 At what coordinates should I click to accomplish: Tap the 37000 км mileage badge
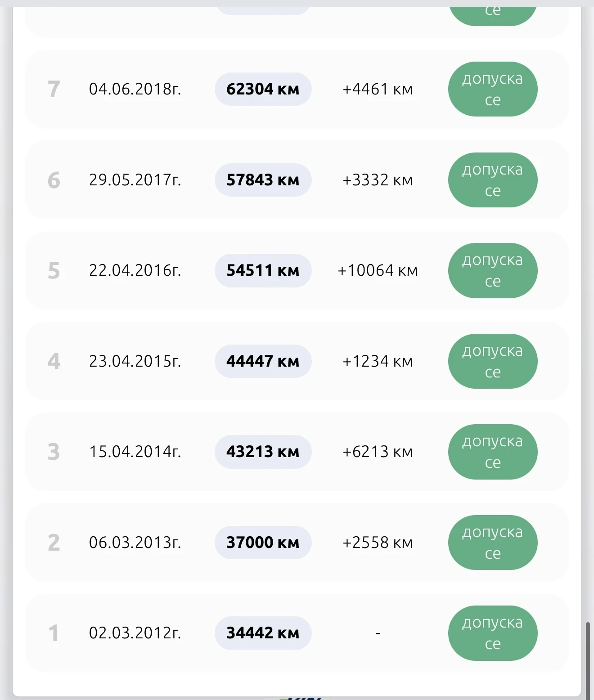click(263, 543)
